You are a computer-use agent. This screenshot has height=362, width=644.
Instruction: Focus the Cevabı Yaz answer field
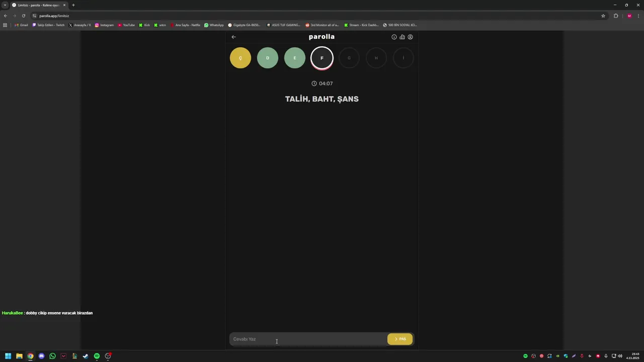pyautogui.click(x=308, y=339)
